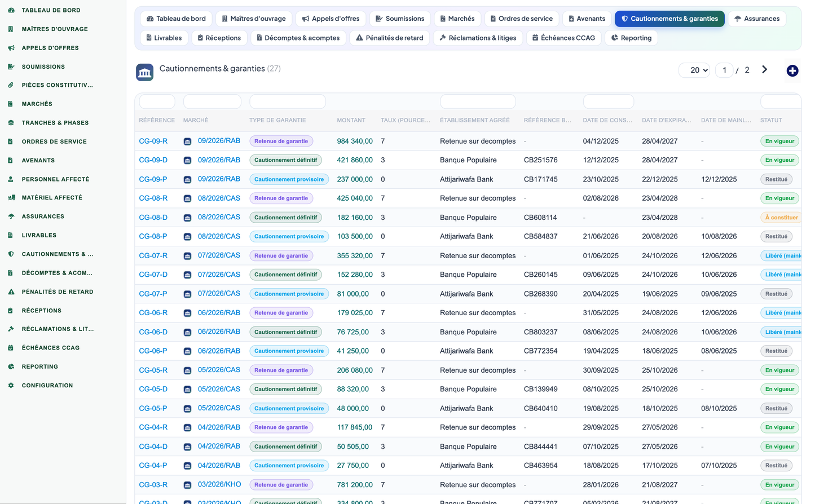
Task: Open market icon in CG-09-R row
Action: (187, 142)
